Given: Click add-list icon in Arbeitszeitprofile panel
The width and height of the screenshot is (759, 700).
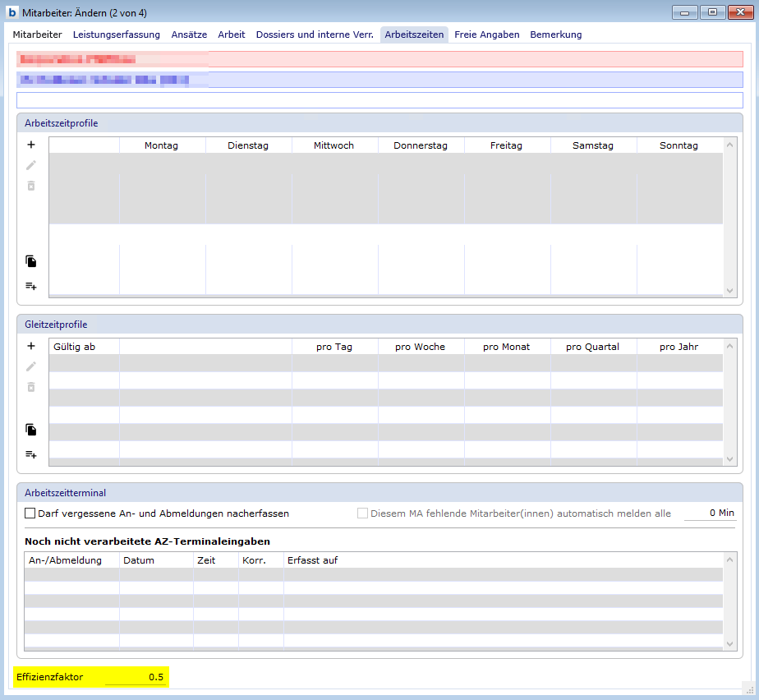Looking at the screenshot, I should 31,286.
